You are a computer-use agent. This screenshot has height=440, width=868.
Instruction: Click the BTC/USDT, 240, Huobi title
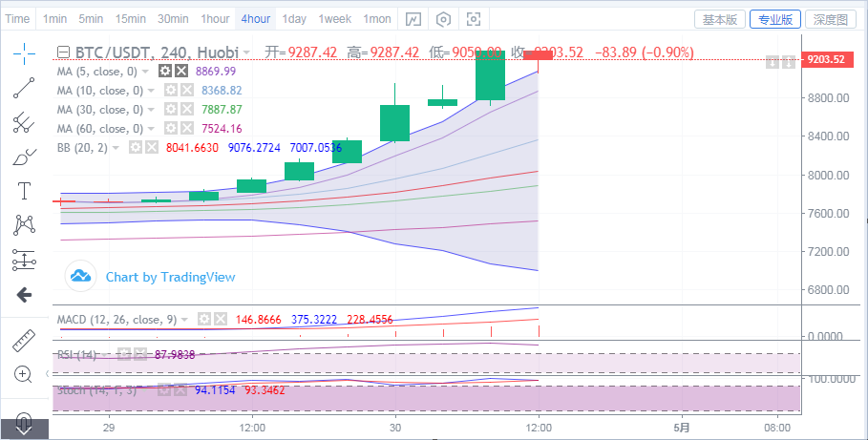pyautogui.click(x=157, y=52)
